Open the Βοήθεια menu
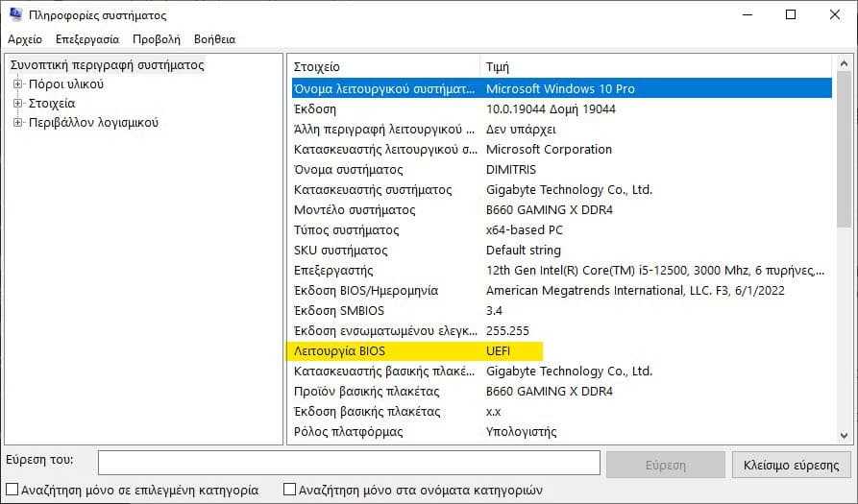Image resolution: width=858 pixels, height=504 pixels. pos(214,39)
